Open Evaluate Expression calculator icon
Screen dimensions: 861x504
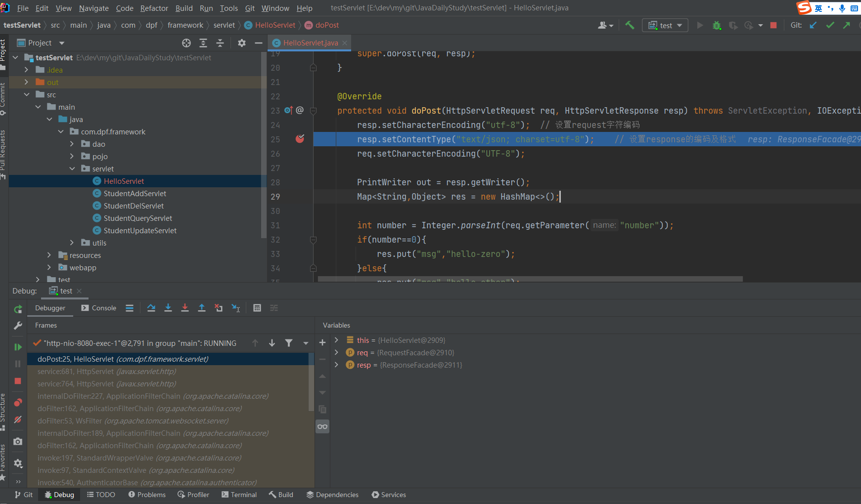257,308
